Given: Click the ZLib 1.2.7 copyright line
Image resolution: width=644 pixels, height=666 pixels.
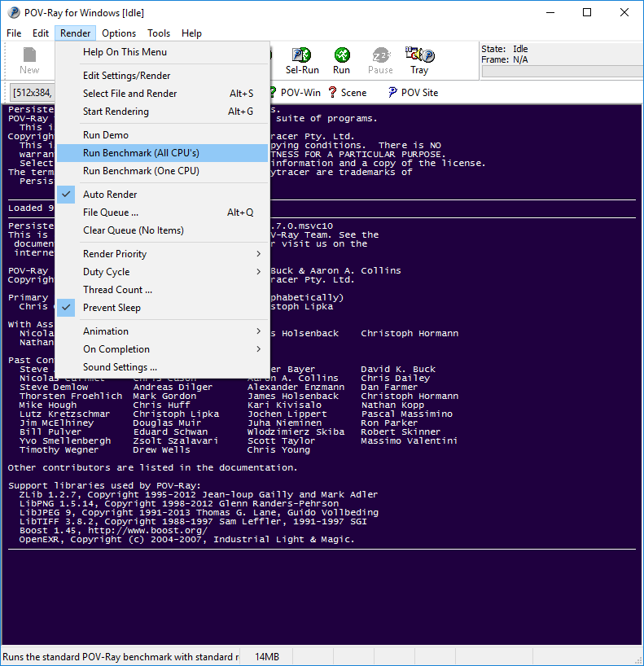Looking at the screenshot, I should pyautogui.click(x=199, y=495).
